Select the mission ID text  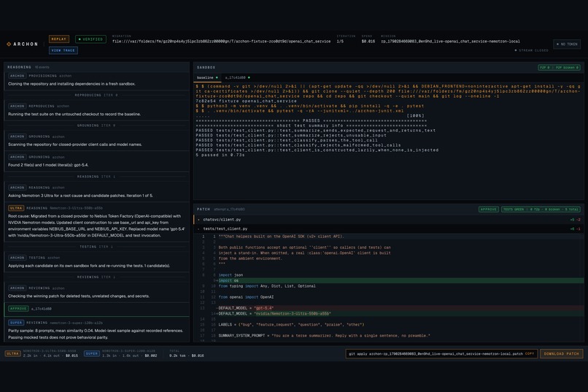tap(450, 42)
